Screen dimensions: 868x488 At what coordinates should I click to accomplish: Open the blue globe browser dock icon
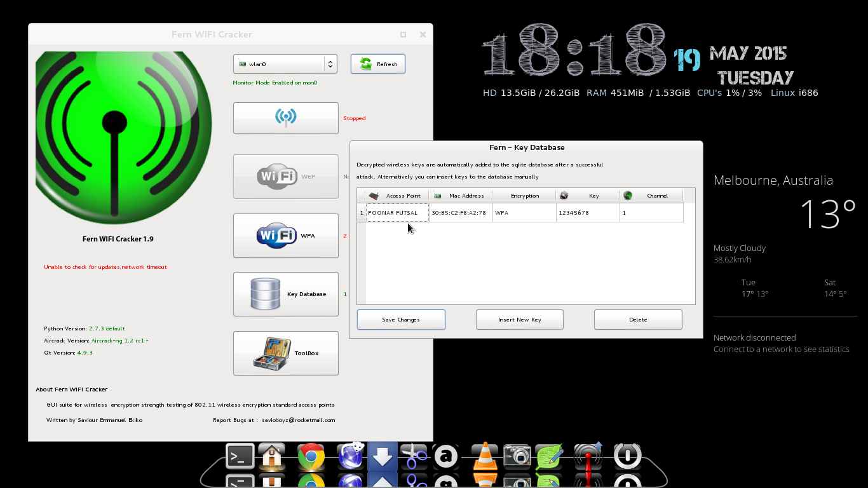[x=350, y=456]
